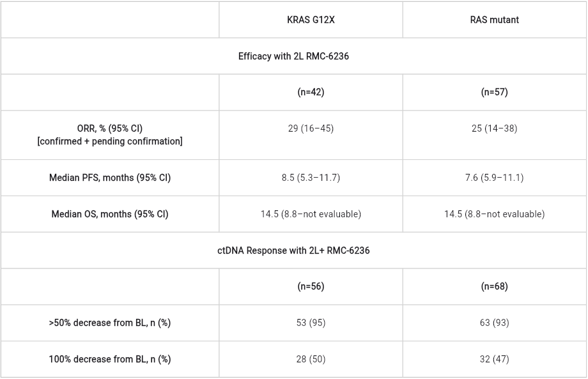The image size is (588, 379).
Task: Click the ORR value 29 (16–45)
Action: 311,128
